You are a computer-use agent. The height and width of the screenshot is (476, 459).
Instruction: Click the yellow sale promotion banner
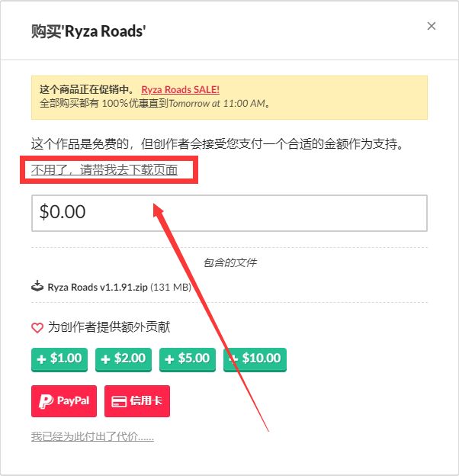click(230, 98)
